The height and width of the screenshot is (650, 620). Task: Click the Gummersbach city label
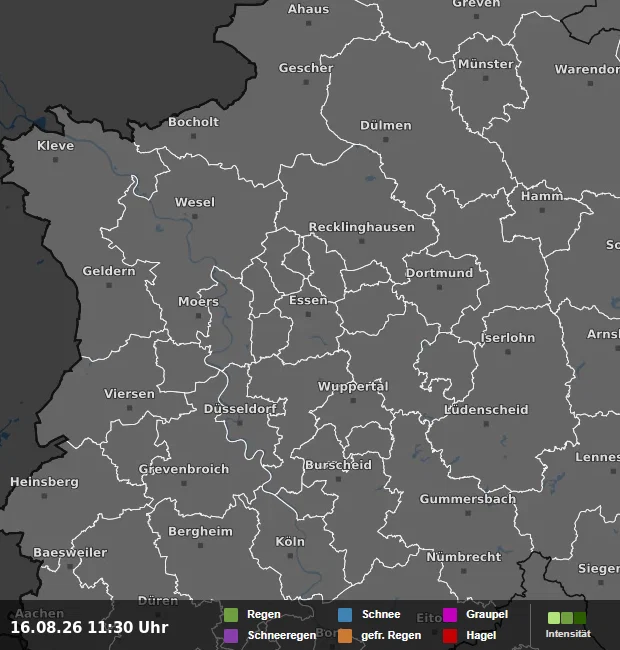point(468,499)
